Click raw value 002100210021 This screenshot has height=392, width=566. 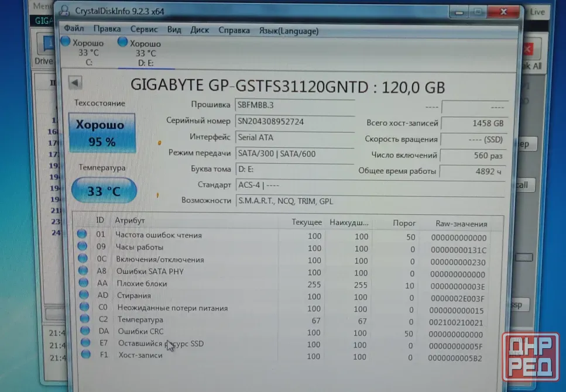point(456,323)
